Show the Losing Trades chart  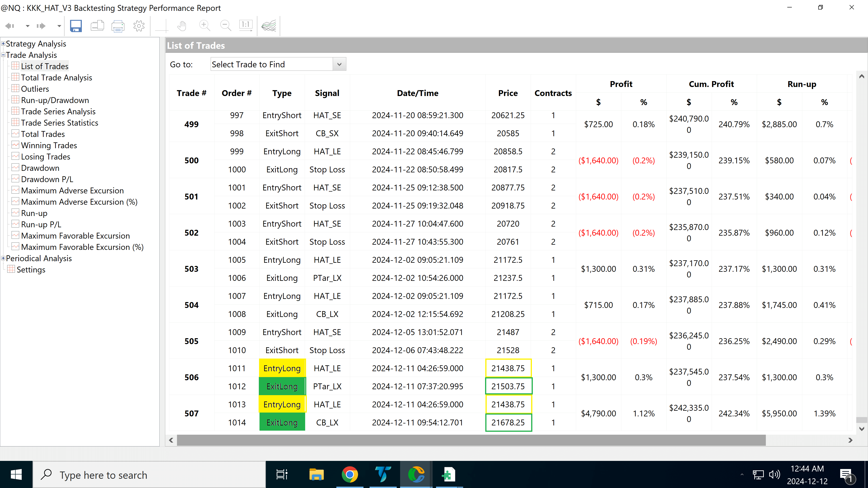click(45, 156)
